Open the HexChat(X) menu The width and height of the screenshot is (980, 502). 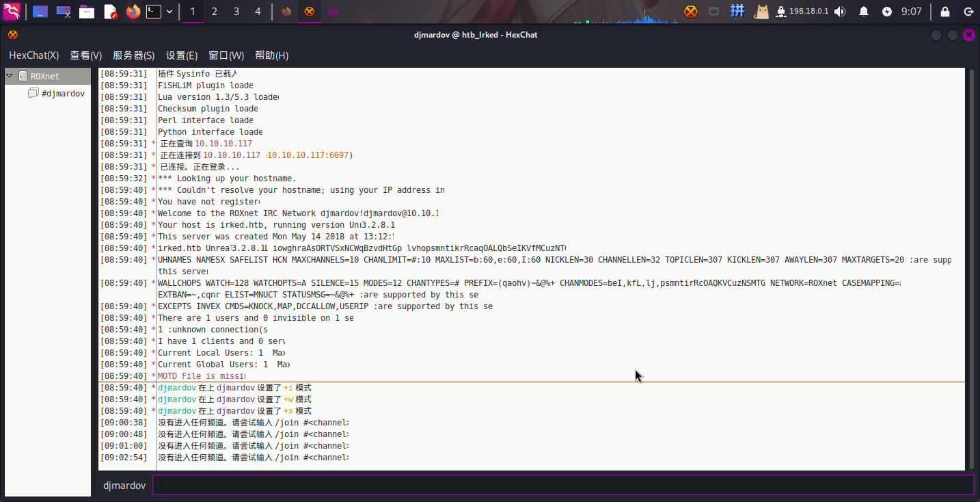[x=34, y=55]
